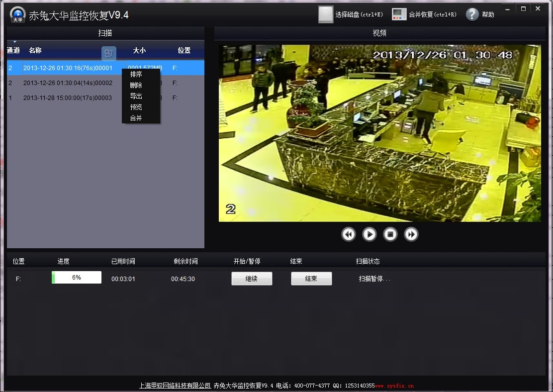
Task: Click the 扫描暂停 status text
Action: pyautogui.click(x=374, y=279)
